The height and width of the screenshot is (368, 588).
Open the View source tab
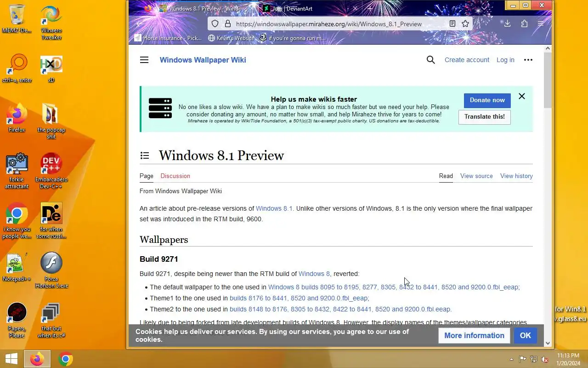(x=476, y=176)
